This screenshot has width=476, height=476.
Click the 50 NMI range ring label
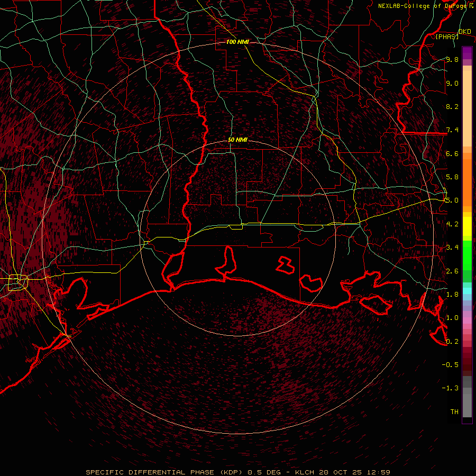(237, 140)
